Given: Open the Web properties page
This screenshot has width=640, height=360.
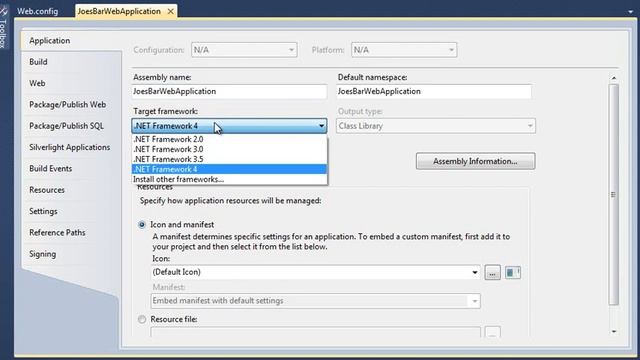Looking at the screenshot, I should click(x=37, y=83).
